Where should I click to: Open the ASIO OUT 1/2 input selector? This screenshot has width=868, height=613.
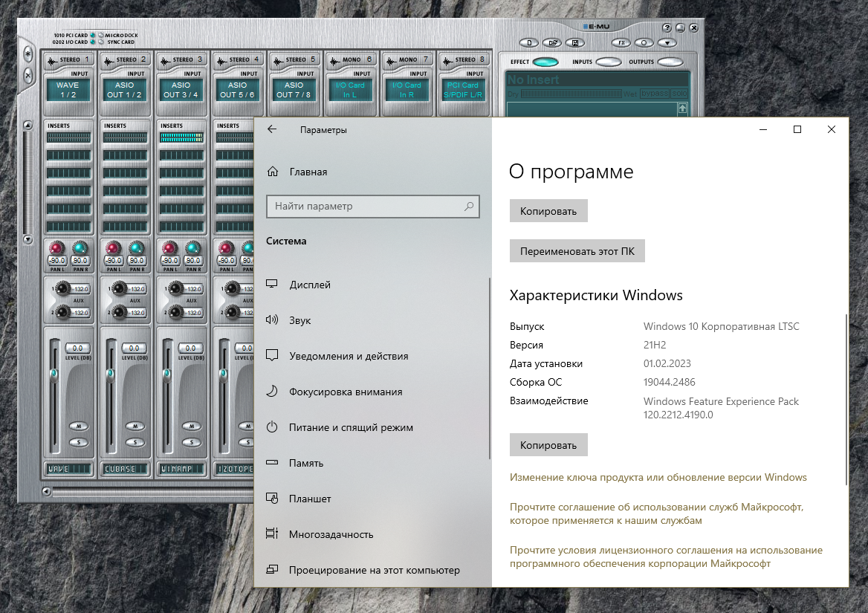[125, 90]
